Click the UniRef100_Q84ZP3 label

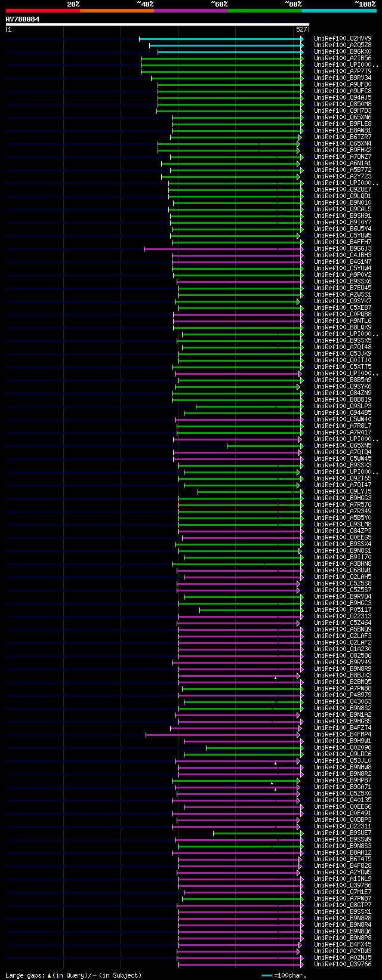[x=343, y=531]
